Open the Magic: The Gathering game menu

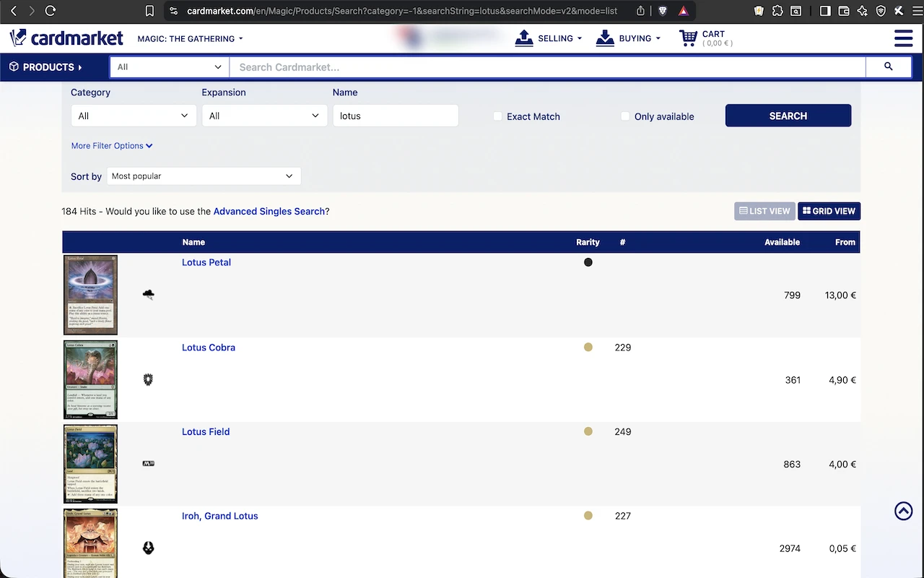coord(189,38)
